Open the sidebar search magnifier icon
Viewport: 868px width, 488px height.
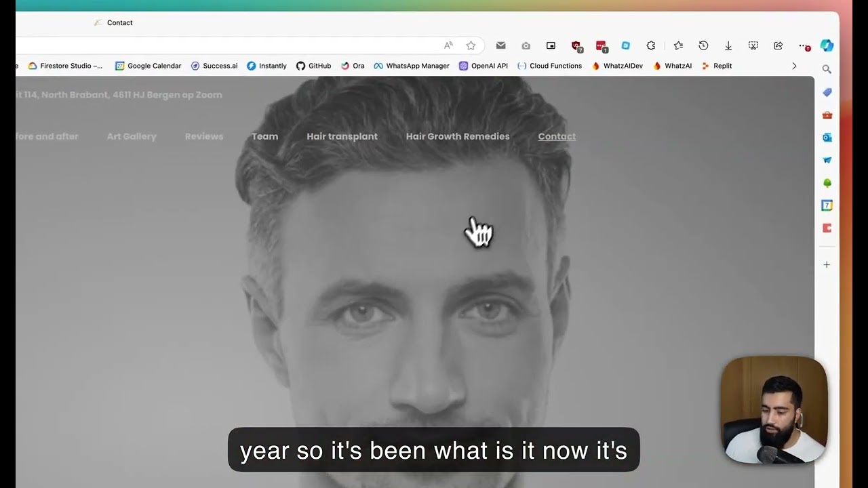(827, 69)
